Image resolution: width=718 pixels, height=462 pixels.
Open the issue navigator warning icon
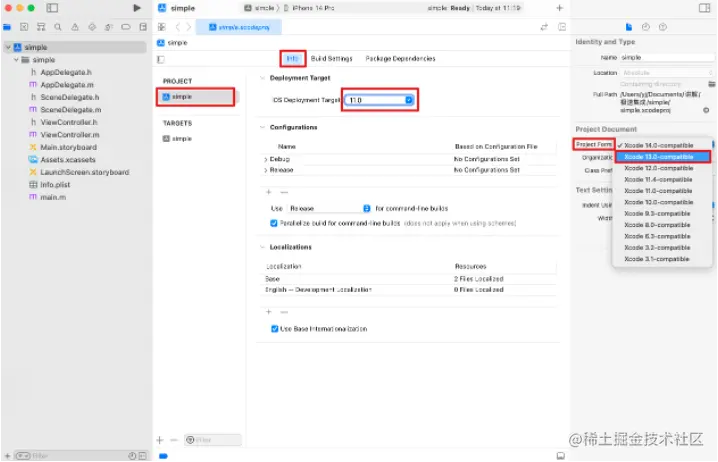click(x=75, y=27)
